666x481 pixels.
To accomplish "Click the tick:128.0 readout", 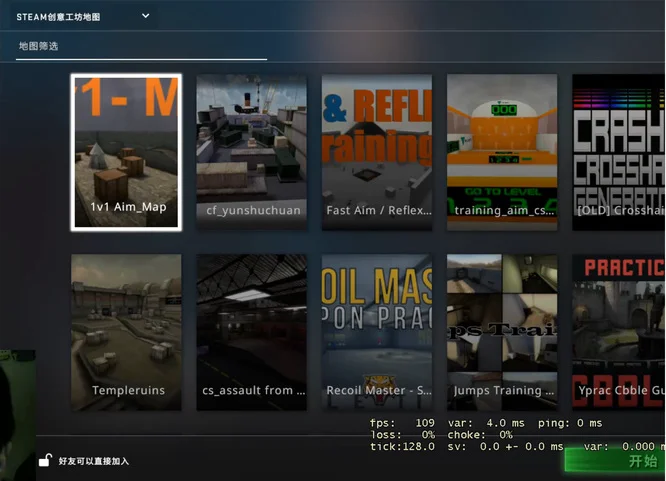I will 402,447.
